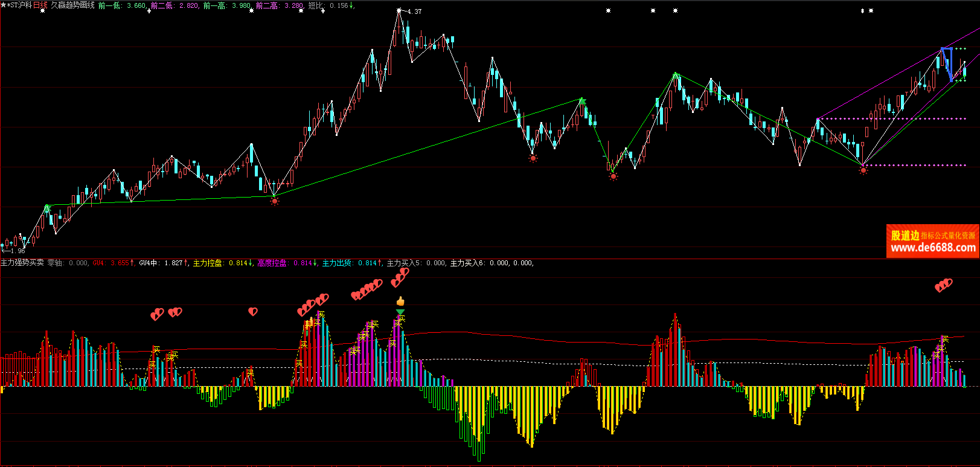Click the GU4 red value label

tap(113, 263)
